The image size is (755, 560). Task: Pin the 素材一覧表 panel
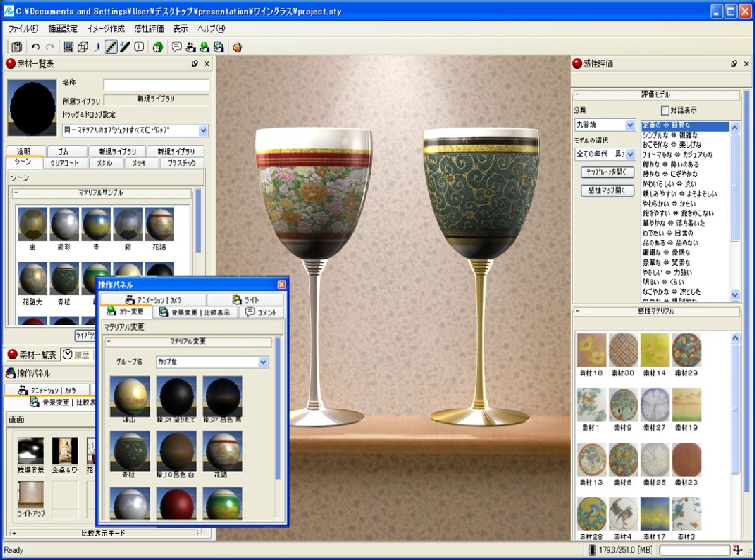(x=195, y=63)
